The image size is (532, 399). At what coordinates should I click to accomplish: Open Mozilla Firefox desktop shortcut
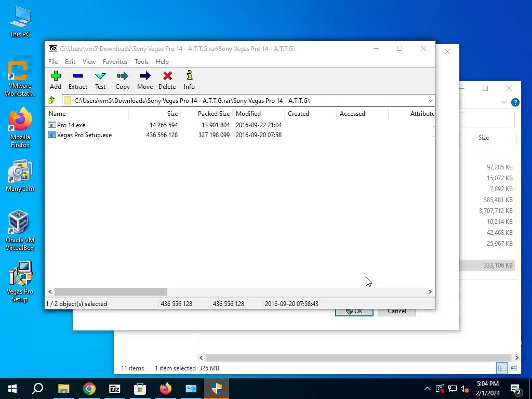pos(20,128)
